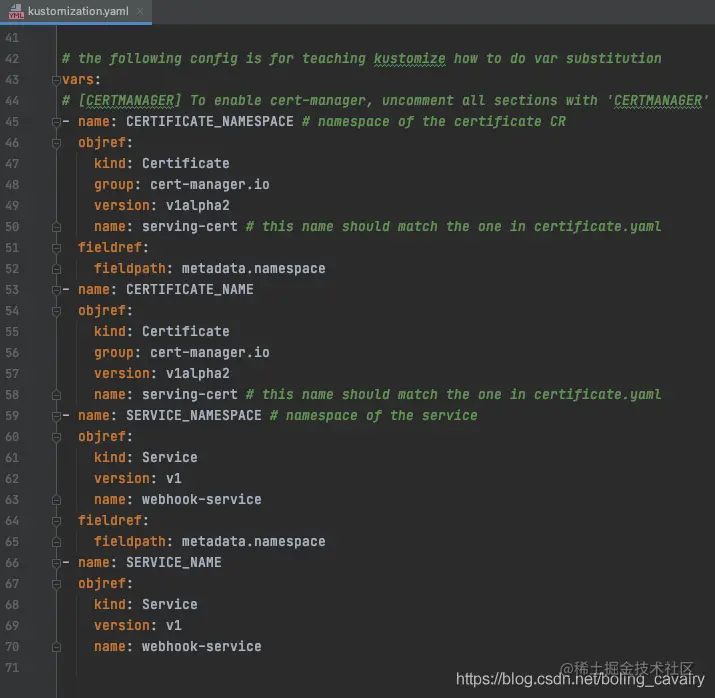Click 'Service' kind value on line 61
The height and width of the screenshot is (698, 715).
(170, 458)
